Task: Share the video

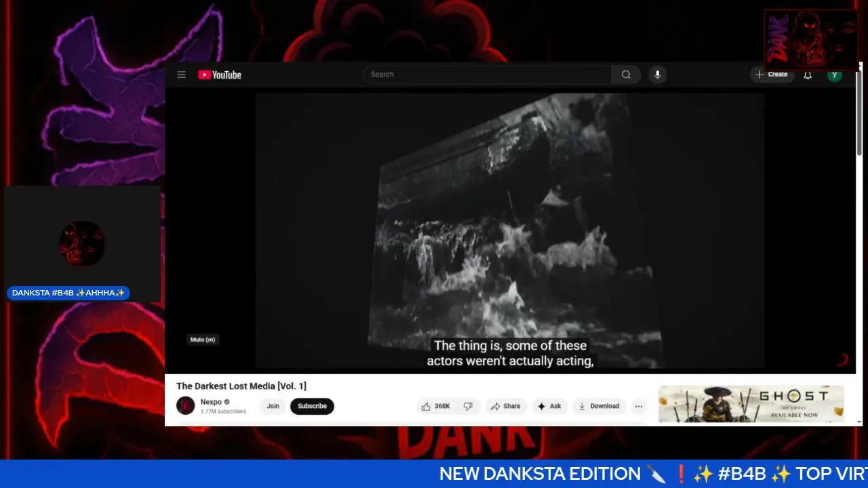Action: tap(506, 406)
